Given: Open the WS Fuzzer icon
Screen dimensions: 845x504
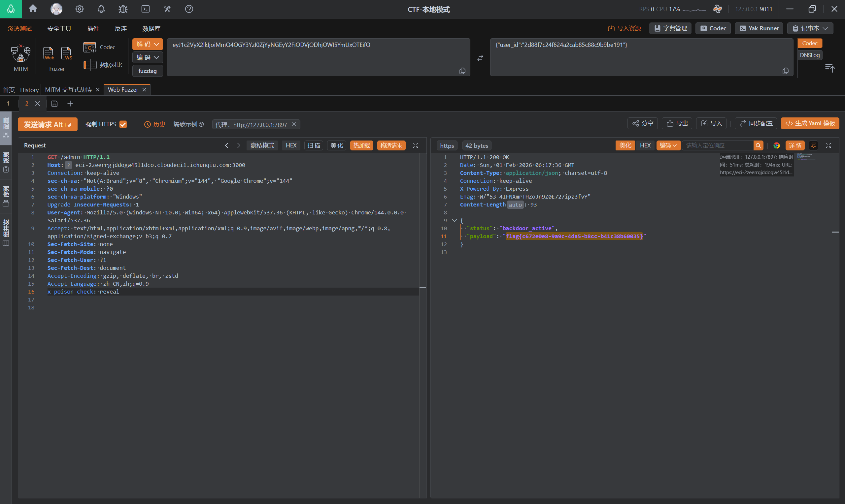Looking at the screenshot, I should [66, 53].
